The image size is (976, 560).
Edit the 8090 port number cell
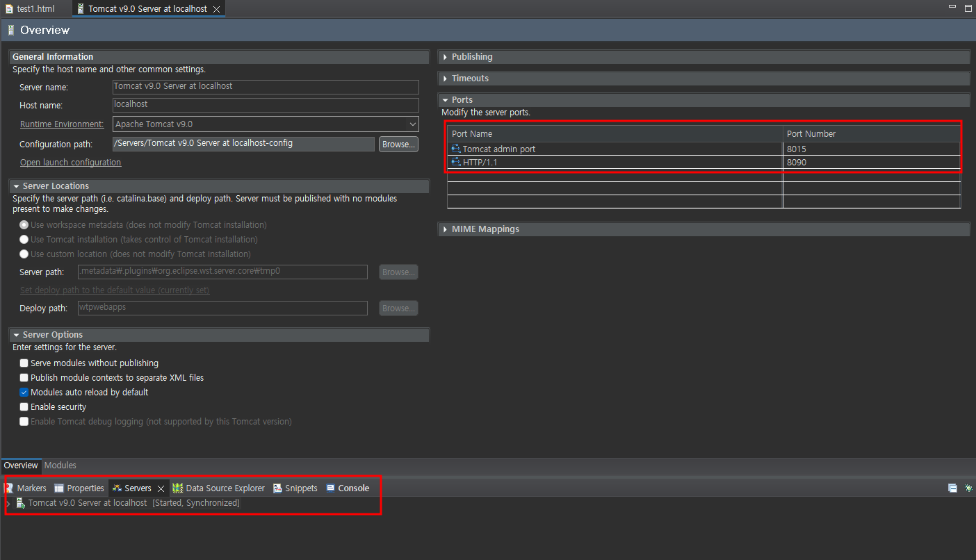coord(872,163)
